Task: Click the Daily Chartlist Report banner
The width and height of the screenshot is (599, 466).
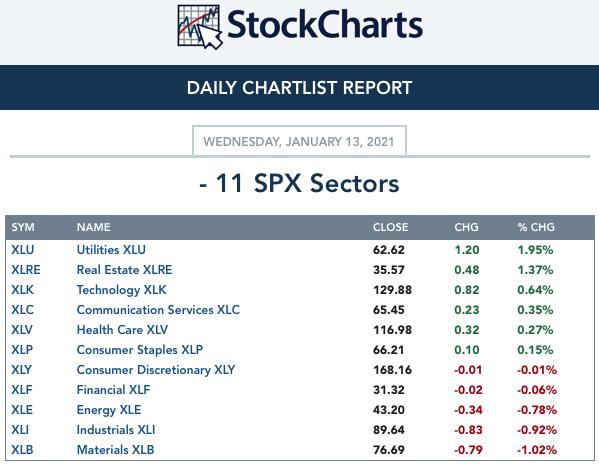Action: click(x=300, y=87)
